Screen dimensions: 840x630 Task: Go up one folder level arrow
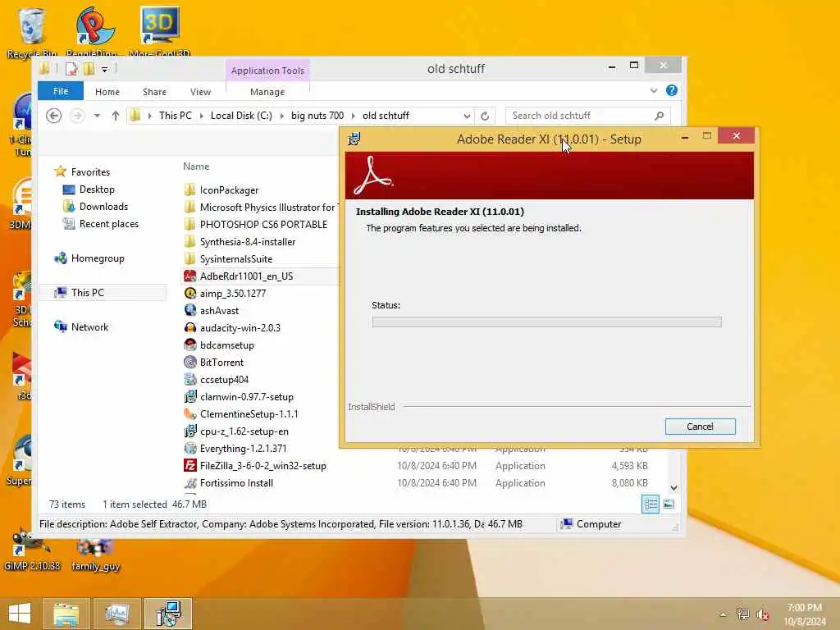click(116, 116)
